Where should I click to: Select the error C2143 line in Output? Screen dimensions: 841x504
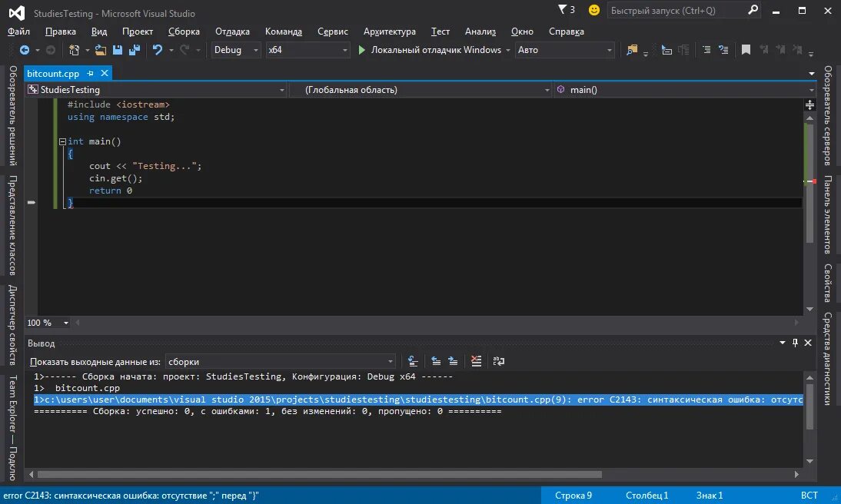pos(418,400)
